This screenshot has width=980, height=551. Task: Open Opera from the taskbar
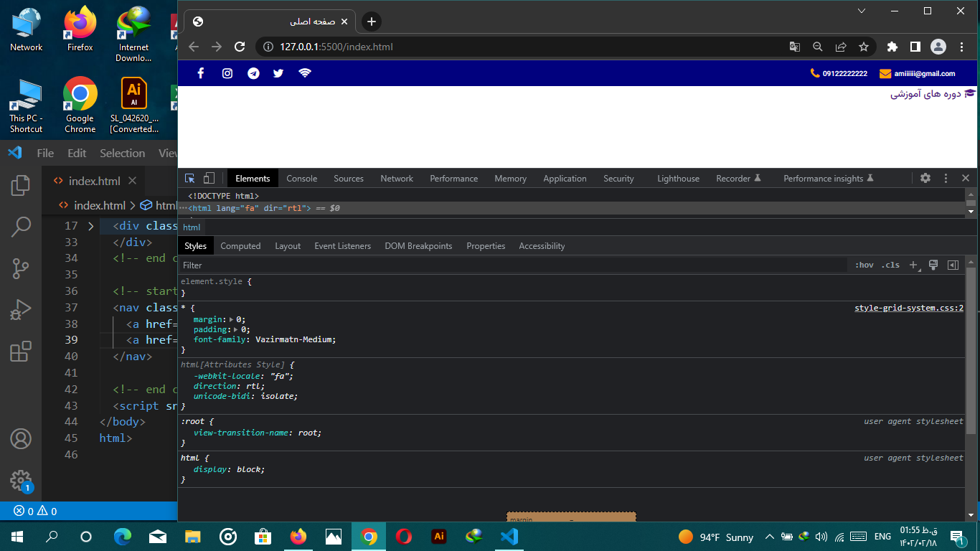[x=404, y=536]
